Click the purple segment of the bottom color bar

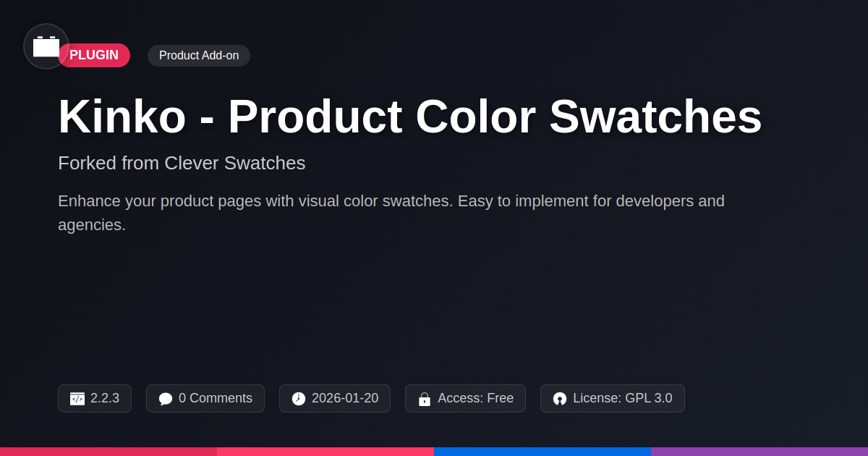(x=759, y=452)
